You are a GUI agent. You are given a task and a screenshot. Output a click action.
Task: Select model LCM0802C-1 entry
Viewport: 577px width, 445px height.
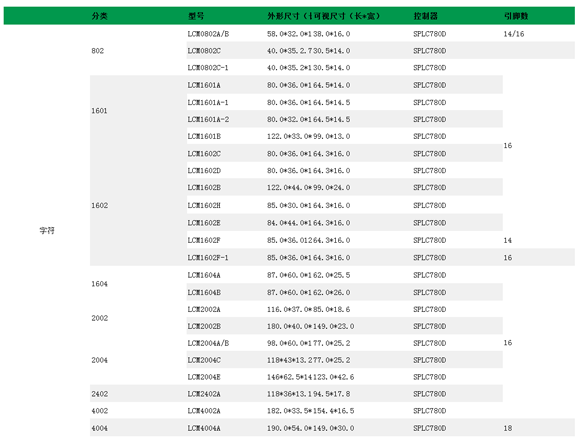click(208, 68)
